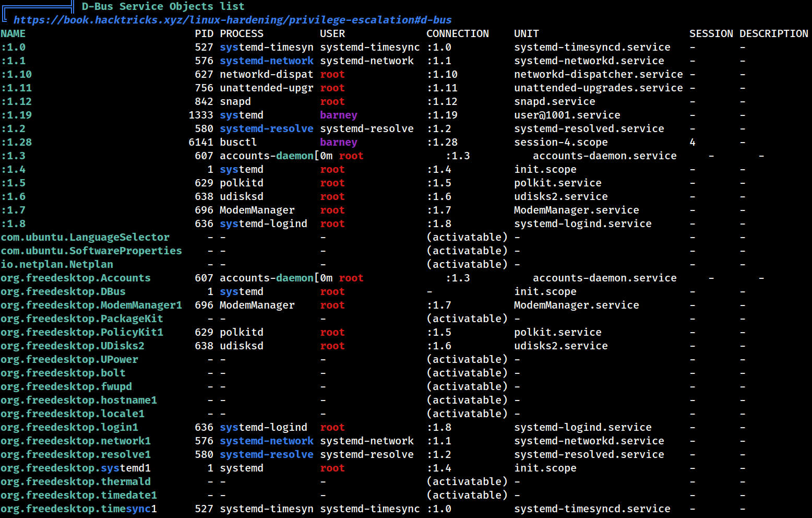Click org.freedesktop.Accounts service name
Screen dimensions: 812x518
[76, 278]
